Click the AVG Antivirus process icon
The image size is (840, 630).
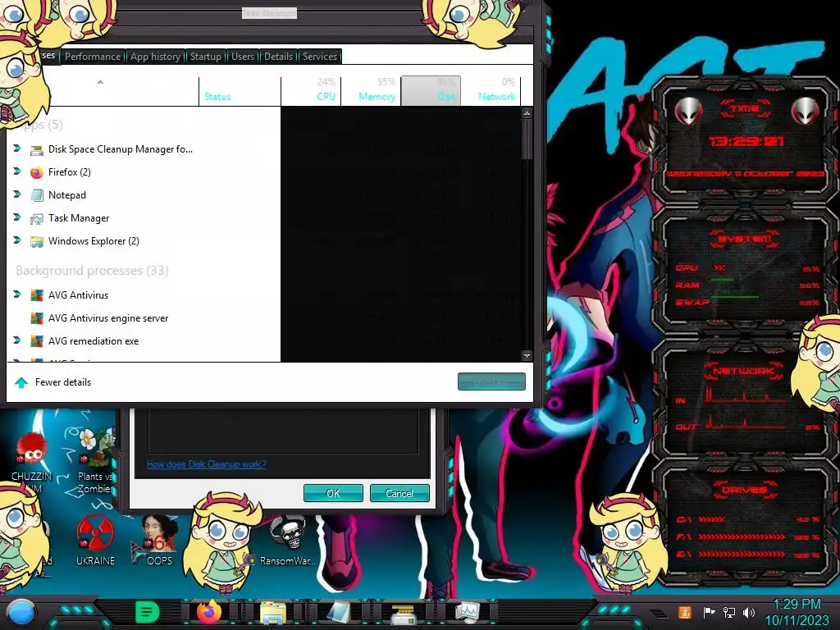36,295
